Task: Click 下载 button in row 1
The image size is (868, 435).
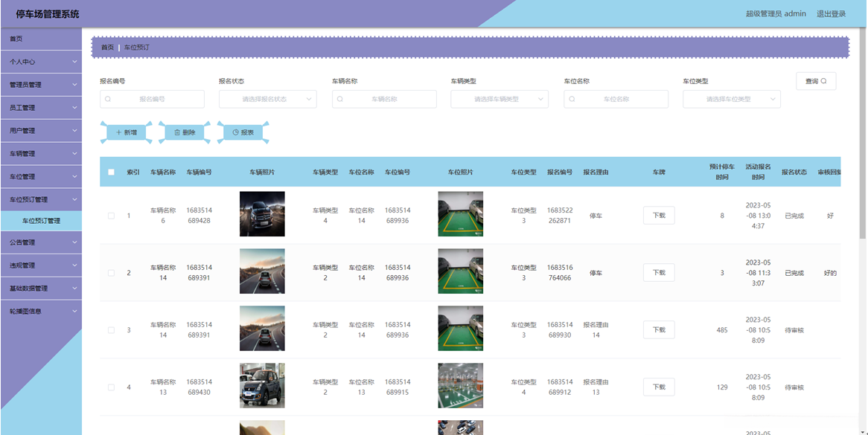Action: [659, 216]
